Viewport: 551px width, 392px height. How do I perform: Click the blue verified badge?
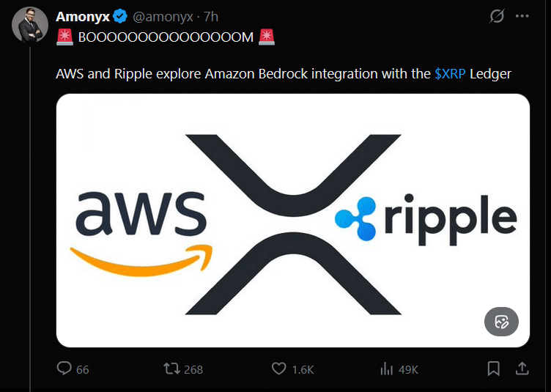pos(120,17)
